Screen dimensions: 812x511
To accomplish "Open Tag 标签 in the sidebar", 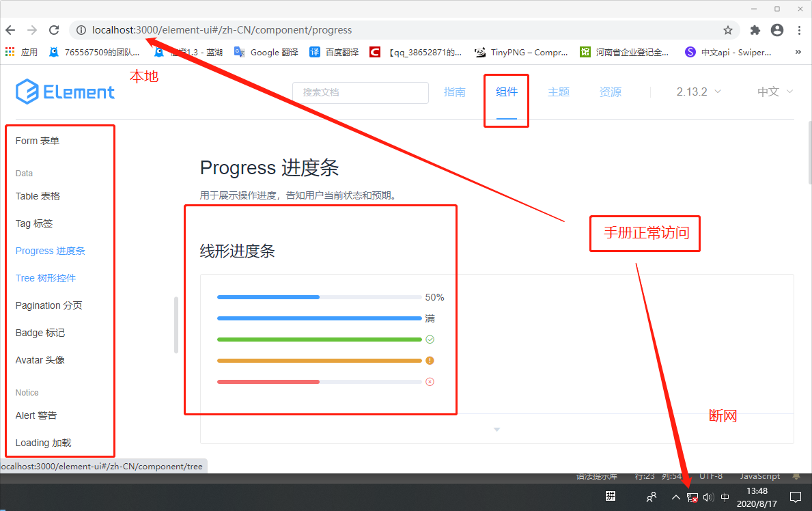I will point(34,224).
